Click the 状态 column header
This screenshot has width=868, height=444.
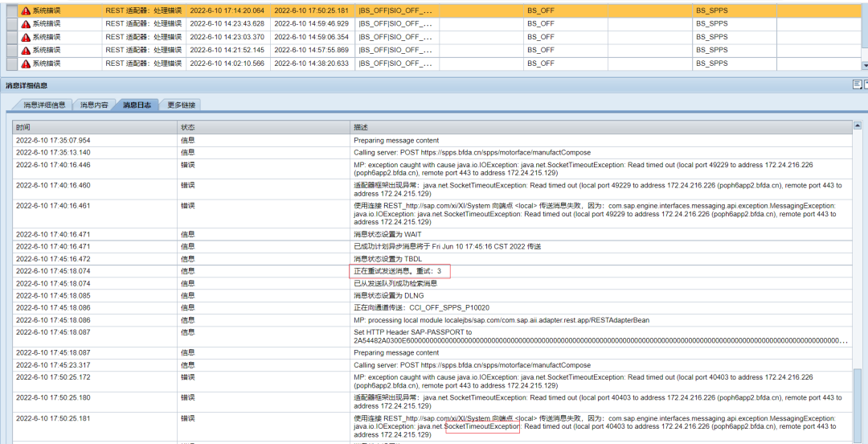click(x=264, y=128)
